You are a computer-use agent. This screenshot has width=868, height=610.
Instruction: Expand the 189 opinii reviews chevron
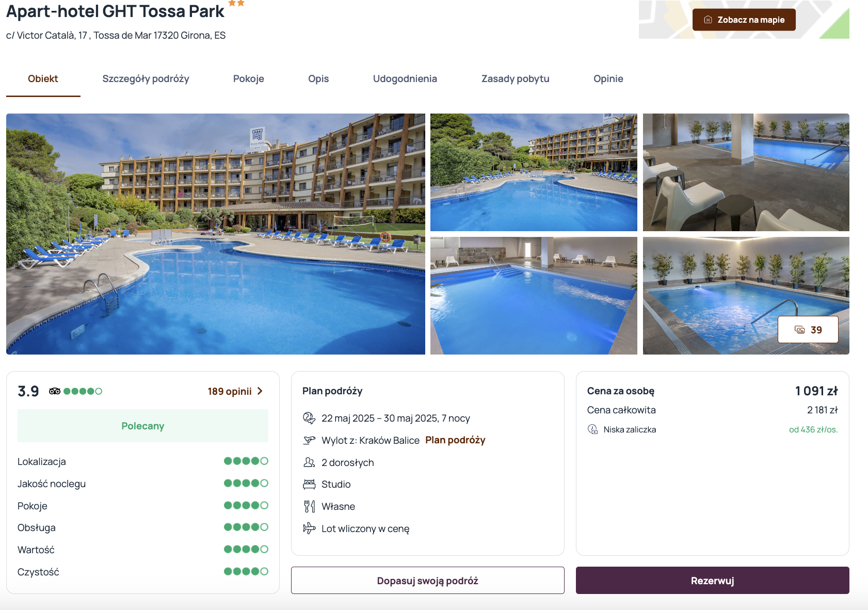(x=260, y=391)
